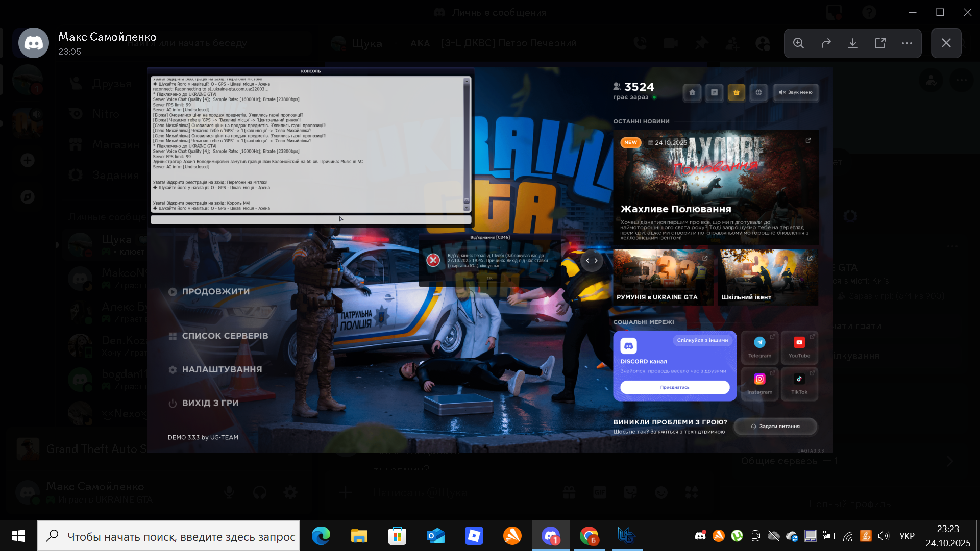Open the YouTube social link
980x551 pixels.
pyautogui.click(x=799, y=347)
